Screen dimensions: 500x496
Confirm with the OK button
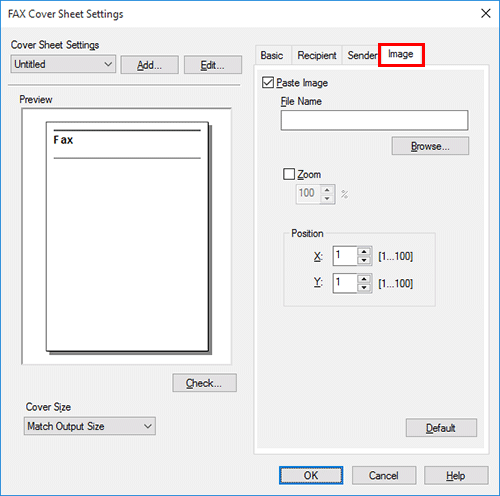(x=311, y=475)
